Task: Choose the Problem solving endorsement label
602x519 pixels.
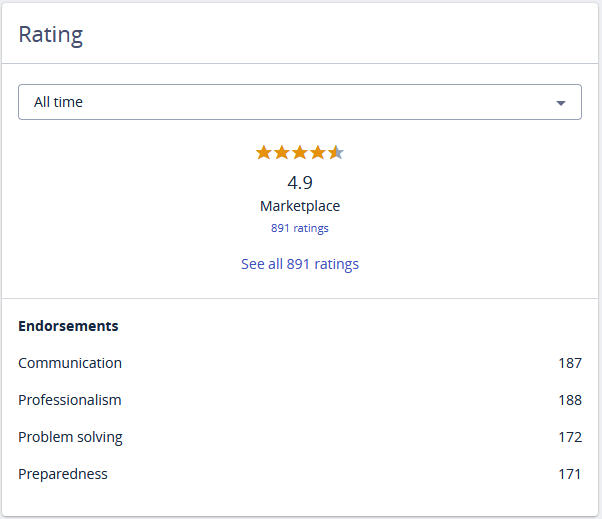Action: pos(70,437)
